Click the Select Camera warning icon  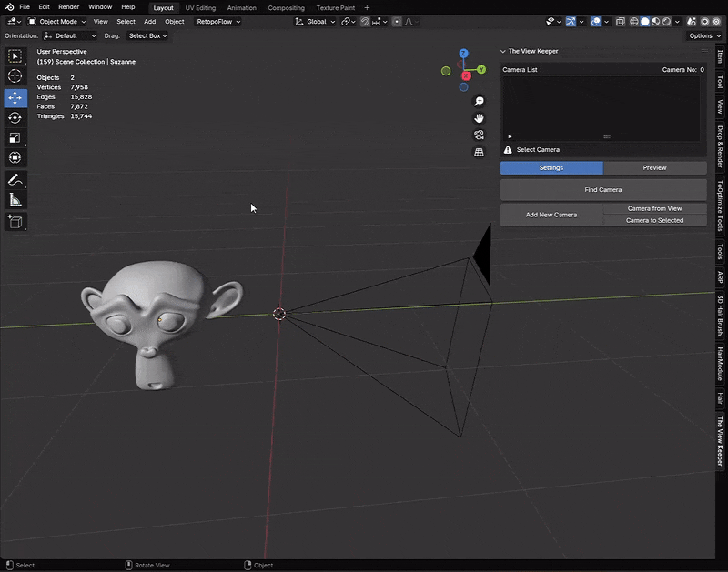[x=508, y=149]
